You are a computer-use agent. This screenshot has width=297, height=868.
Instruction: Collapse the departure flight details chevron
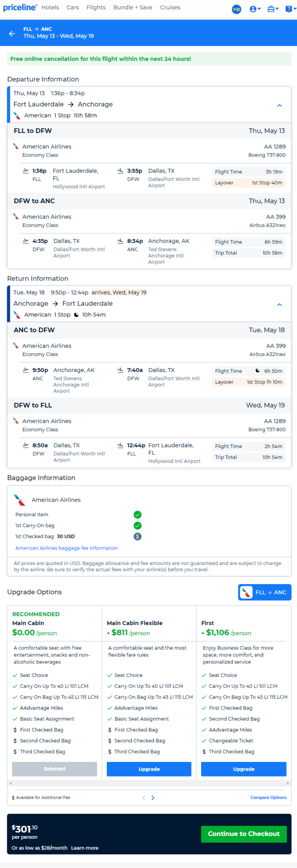coord(279,106)
